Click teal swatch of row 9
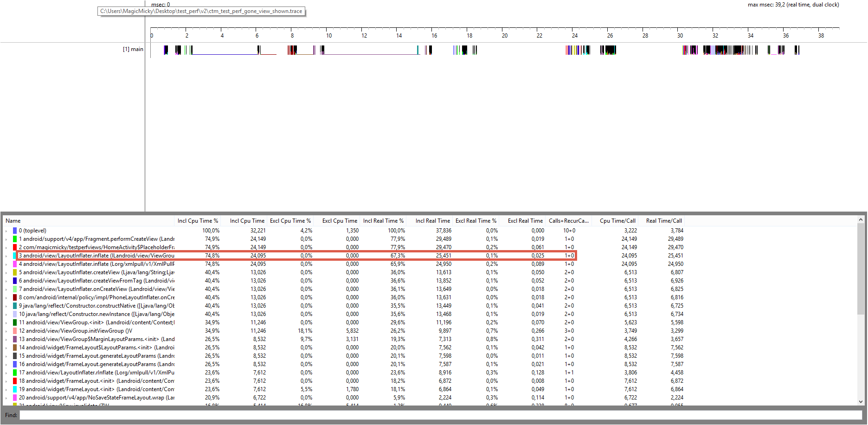 tap(15, 306)
